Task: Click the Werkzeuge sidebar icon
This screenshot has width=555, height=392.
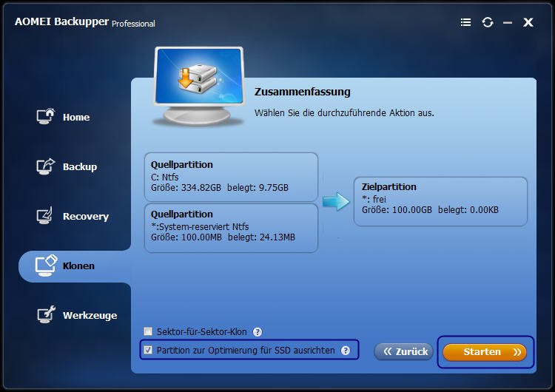Action: [x=47, y=314]
